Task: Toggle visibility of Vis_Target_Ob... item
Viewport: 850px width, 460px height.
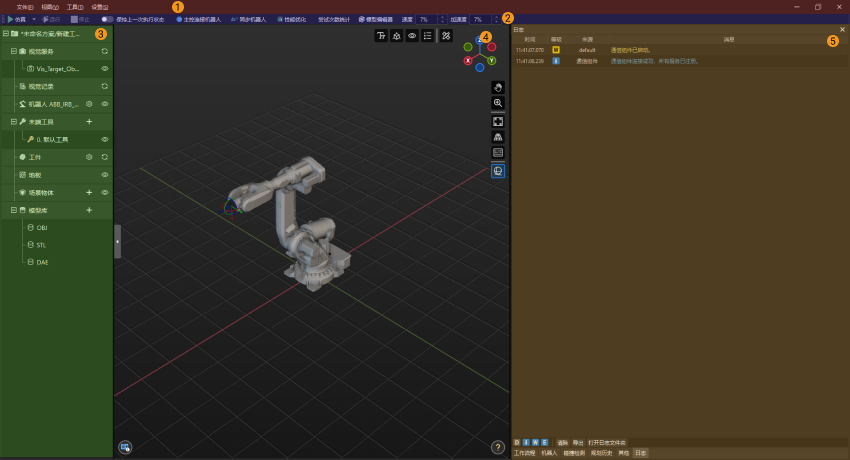Action: (105, 68)
